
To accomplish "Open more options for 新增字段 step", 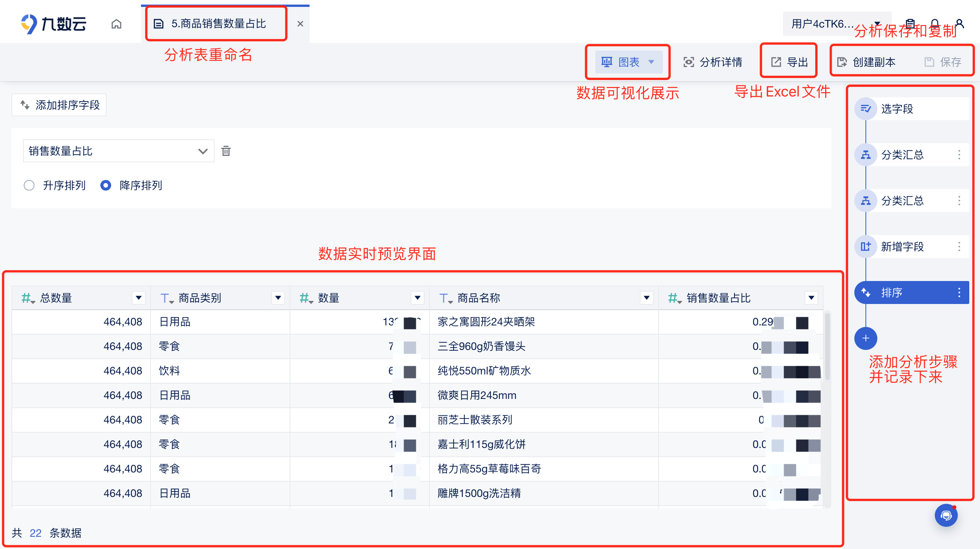I will (x=959, y=247).
